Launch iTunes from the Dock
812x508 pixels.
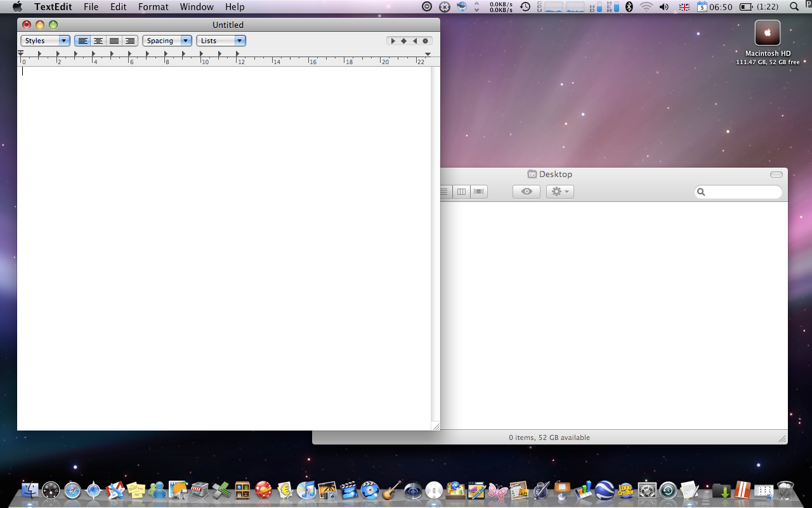306,490
